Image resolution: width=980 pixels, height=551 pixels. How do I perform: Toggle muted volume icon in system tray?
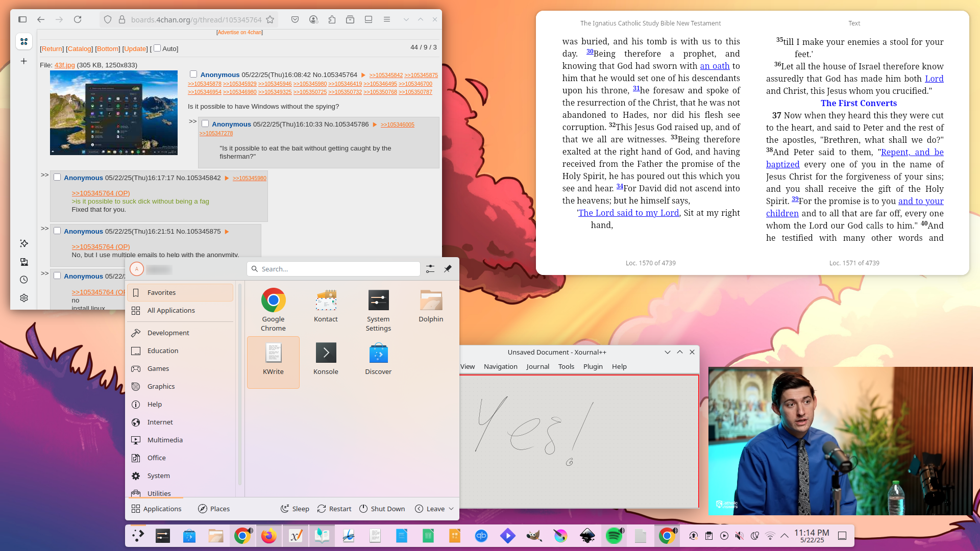coord(740,536)
